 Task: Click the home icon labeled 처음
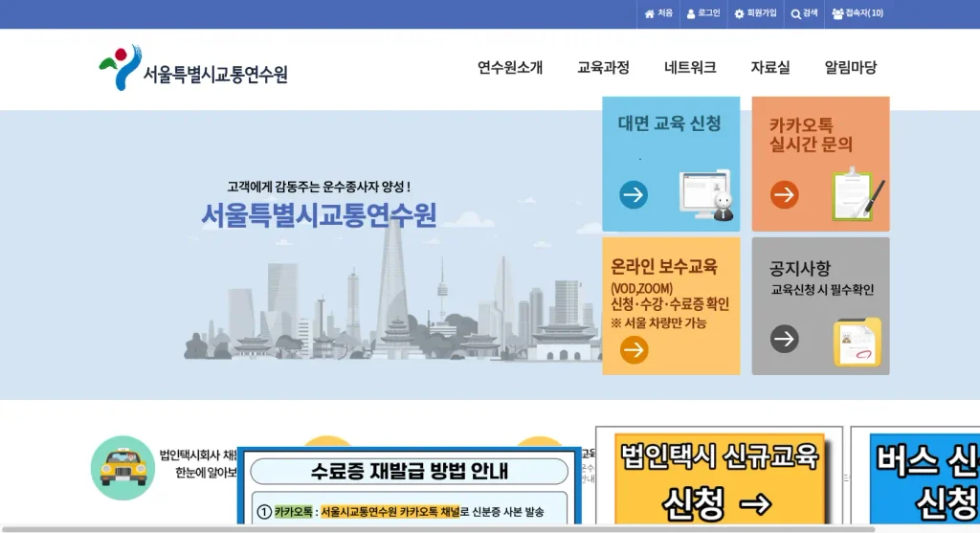point(650,13)
